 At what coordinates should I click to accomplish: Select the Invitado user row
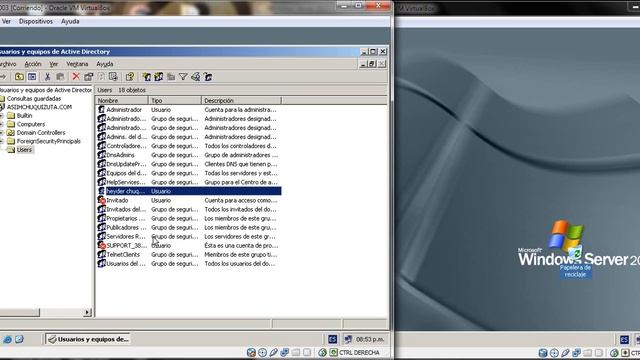(189, 200)
